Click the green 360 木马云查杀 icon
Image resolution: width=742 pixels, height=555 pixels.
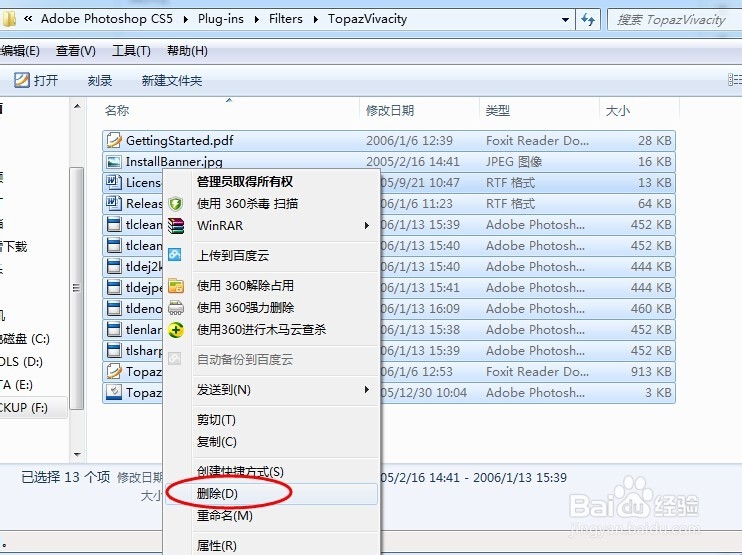[x=176, y=330]
